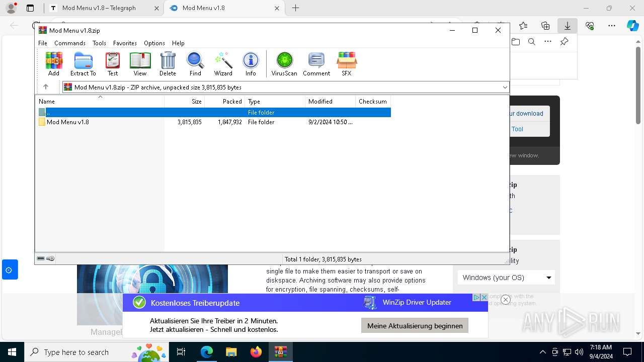644x362 pixels.
Task: Sort by Size column header
Action: (185, 102)
